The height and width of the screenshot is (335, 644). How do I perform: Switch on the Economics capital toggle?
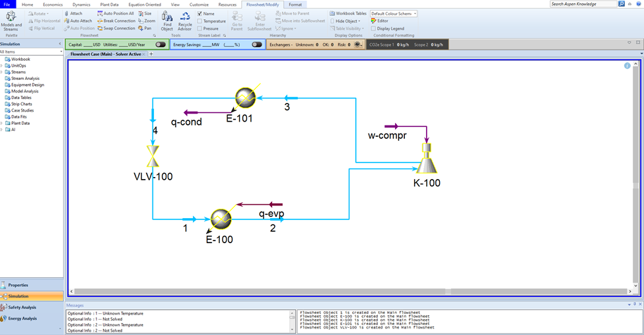161,44
